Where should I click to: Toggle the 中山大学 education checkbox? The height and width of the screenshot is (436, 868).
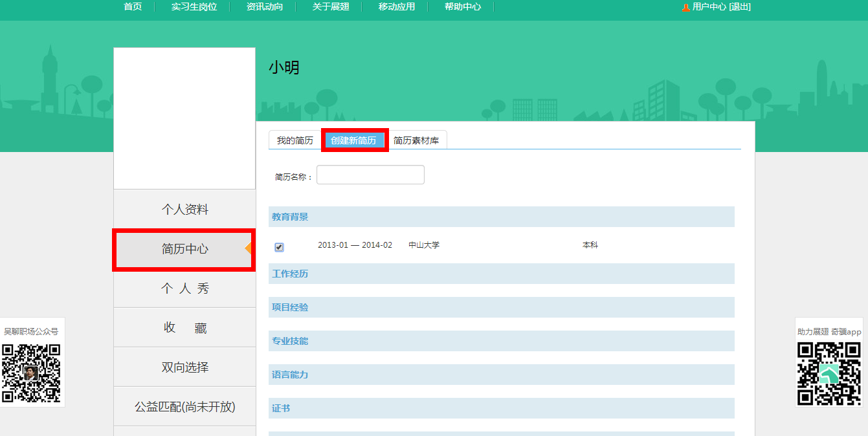point(279,247)
